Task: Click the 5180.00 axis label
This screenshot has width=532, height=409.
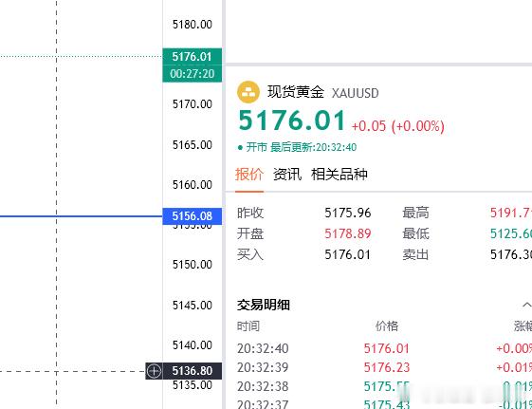Action: 193,25
